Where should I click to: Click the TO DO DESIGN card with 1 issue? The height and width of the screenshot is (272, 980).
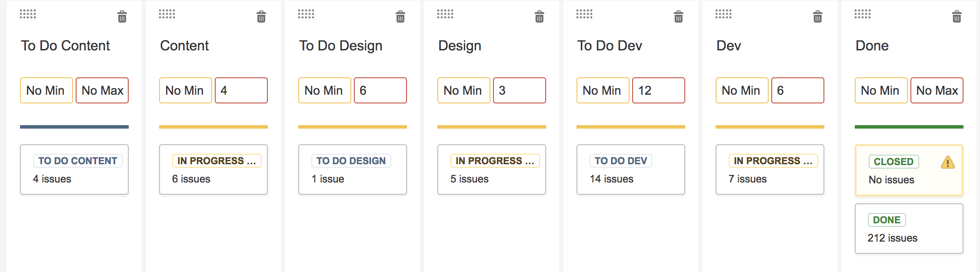tap(352, 169)
